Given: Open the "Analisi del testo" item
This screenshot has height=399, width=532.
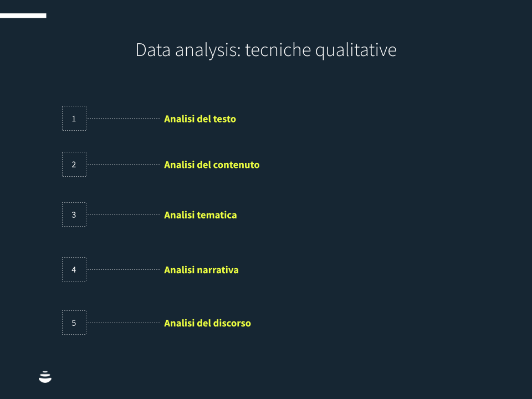Looking at the screenshot, I should (200, 119).
